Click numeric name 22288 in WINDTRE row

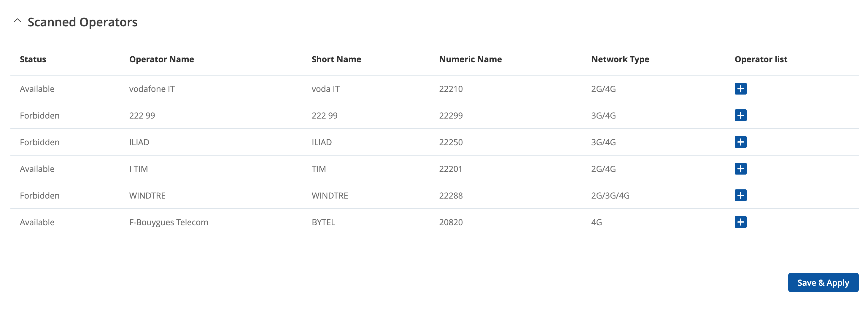coord(451,196)
